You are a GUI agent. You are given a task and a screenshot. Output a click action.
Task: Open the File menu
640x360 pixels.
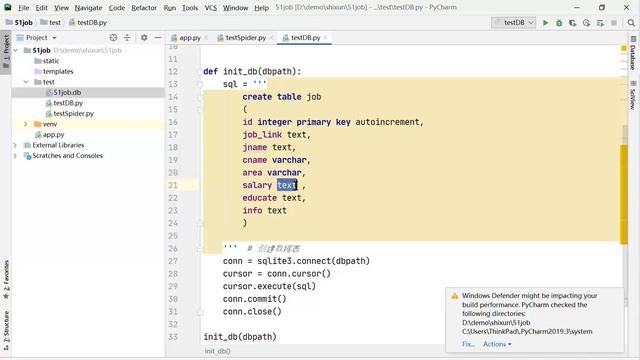24,8
